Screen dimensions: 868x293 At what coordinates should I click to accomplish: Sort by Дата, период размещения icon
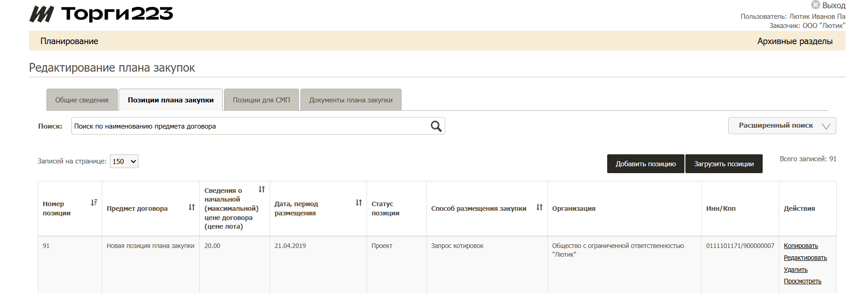pyautogui.click(x=359, y=203)
